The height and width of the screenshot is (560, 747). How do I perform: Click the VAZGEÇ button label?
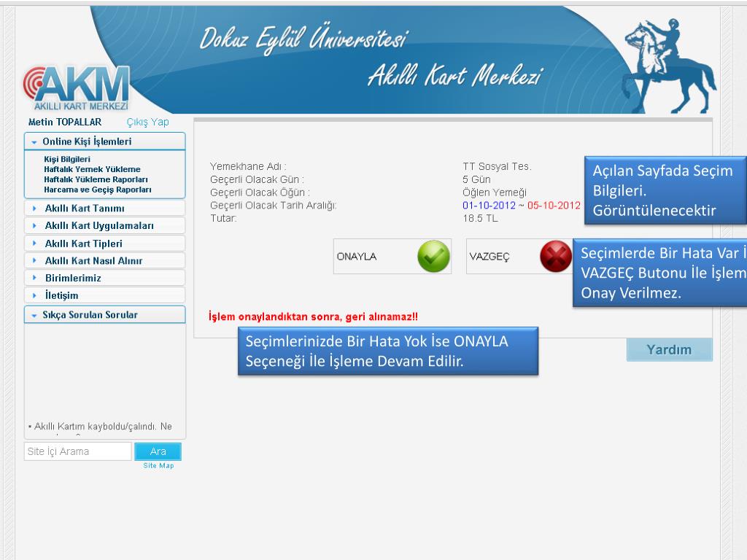[489, 256]
